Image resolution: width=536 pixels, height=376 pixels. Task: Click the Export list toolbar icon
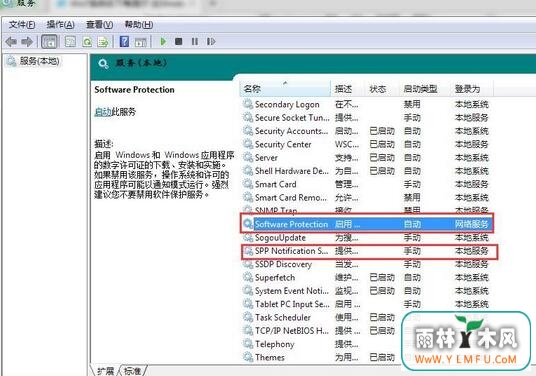(103, 42)
